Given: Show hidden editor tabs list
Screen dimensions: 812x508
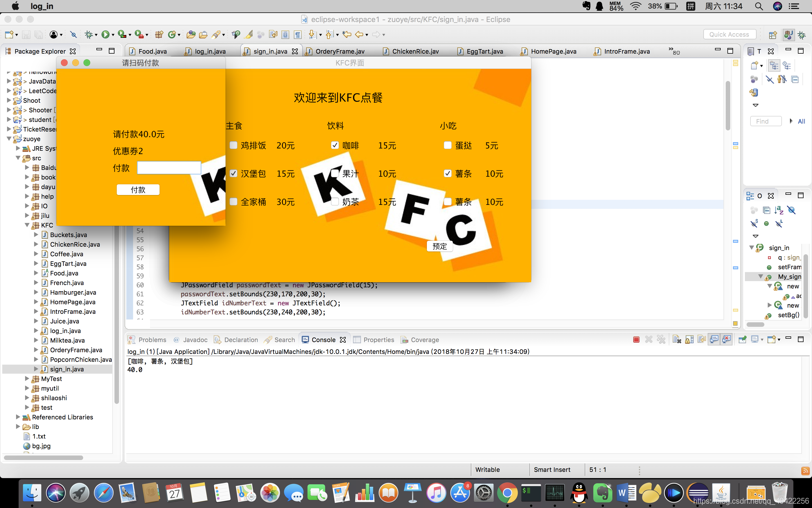Looking at the screenshot, I should coord(674,51).
